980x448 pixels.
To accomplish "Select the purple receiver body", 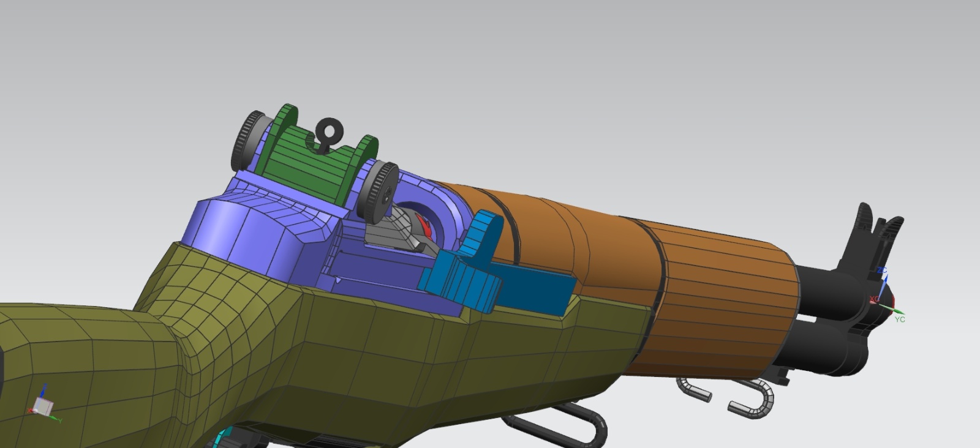I will (x=257, y=223).
